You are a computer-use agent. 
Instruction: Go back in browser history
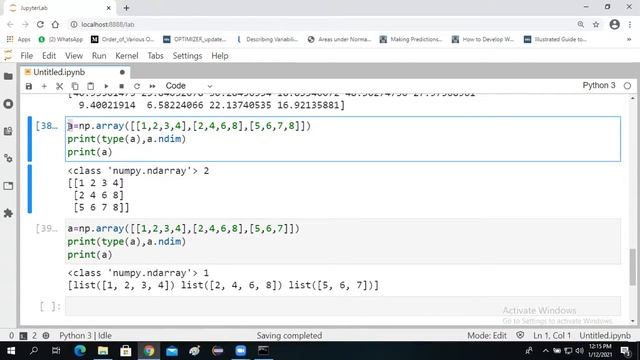coord(10,24)
